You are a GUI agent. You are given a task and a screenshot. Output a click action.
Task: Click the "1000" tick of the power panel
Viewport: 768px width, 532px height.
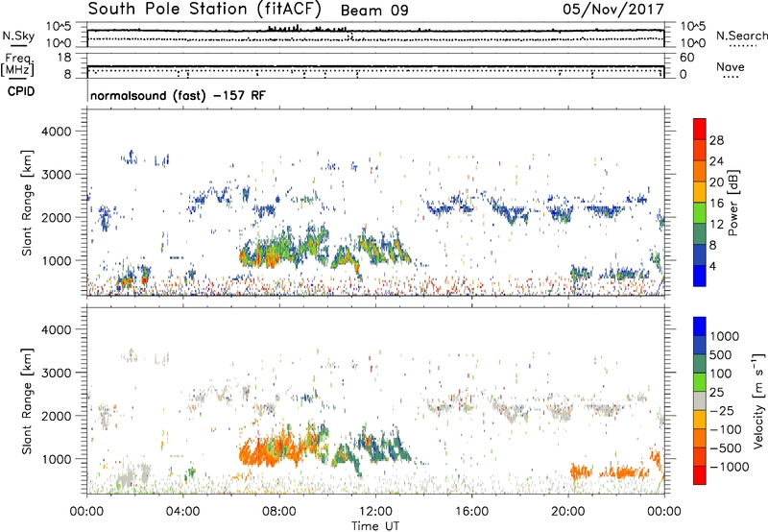pyautogui.click(x=56, y=260)
